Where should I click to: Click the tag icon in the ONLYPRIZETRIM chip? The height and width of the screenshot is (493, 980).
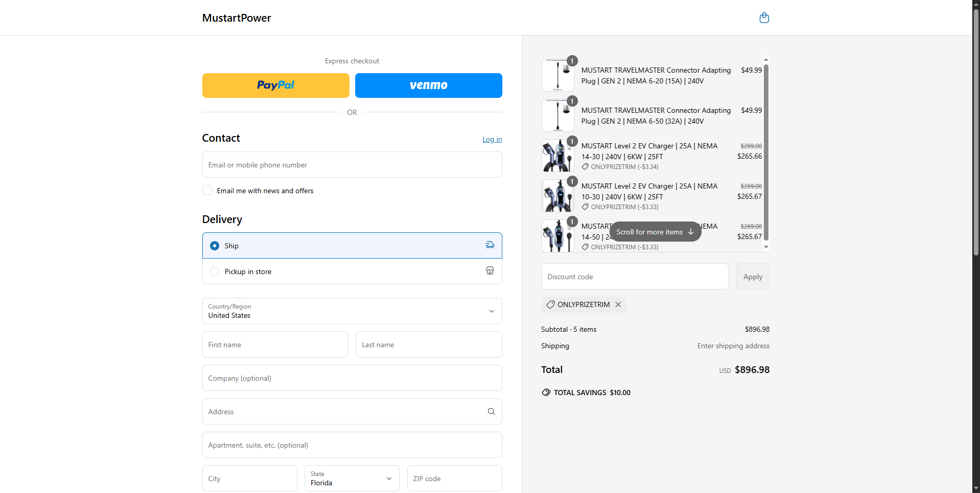coord(550,304)
